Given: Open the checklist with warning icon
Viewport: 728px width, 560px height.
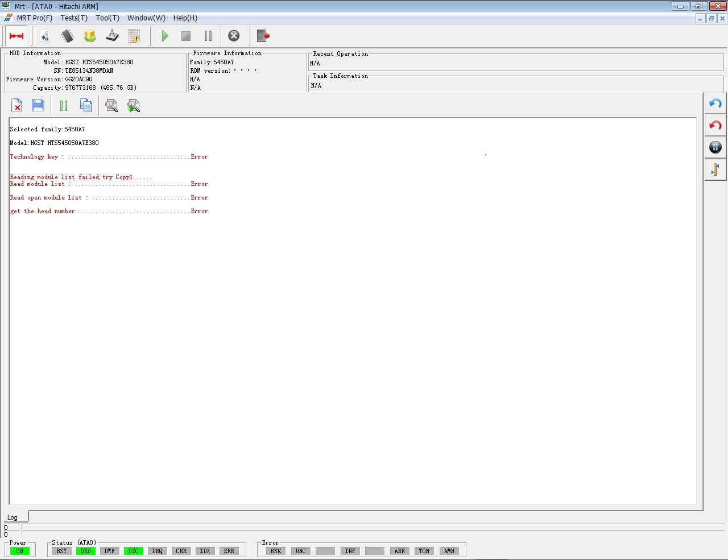Looking at the screenshot, I should (135, 36).
